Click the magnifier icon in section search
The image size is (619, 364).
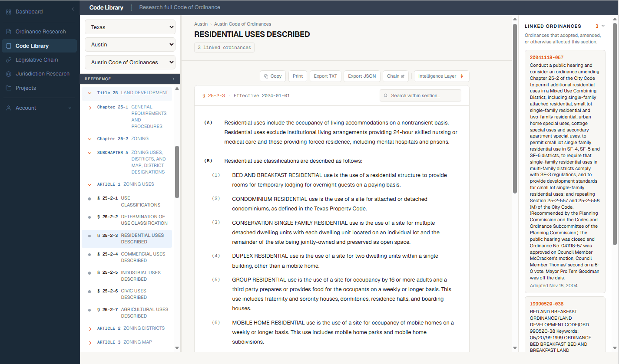(386, 95)
